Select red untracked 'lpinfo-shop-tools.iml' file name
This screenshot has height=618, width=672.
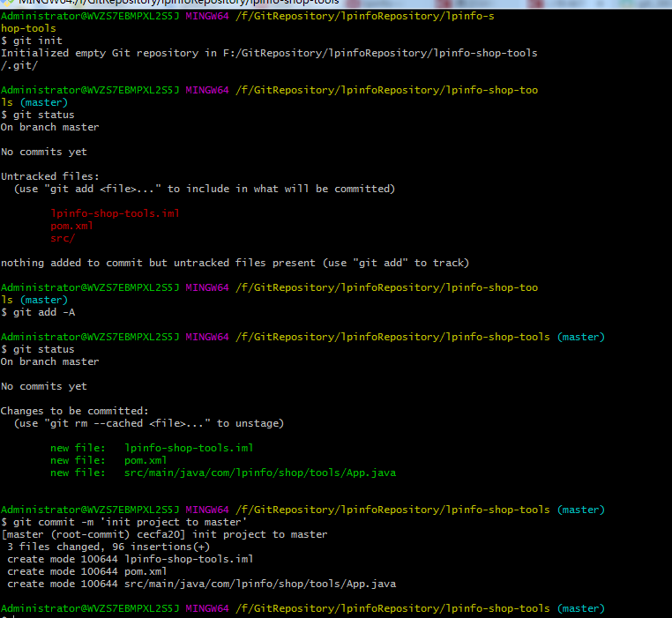(115, 213)
